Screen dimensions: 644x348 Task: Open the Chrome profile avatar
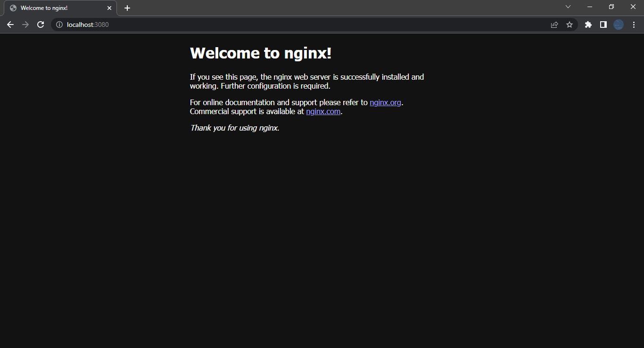pyautogui.click(x=619, y=25)
